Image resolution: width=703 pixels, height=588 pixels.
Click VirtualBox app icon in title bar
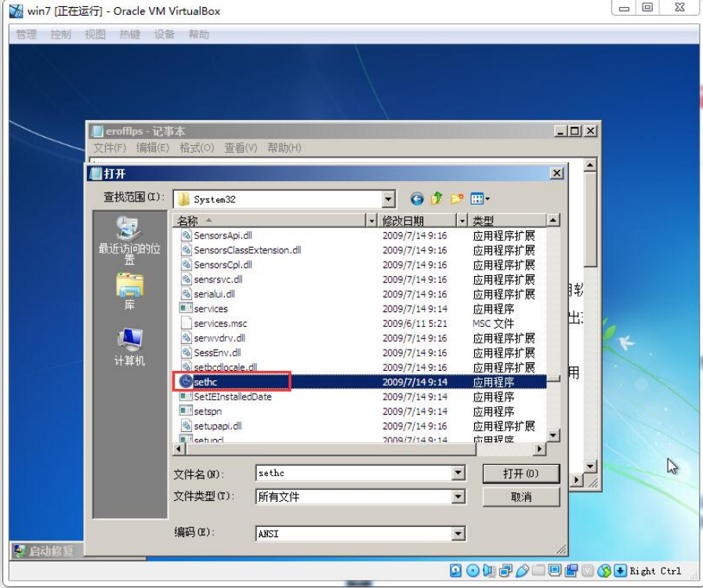point(16,10)
